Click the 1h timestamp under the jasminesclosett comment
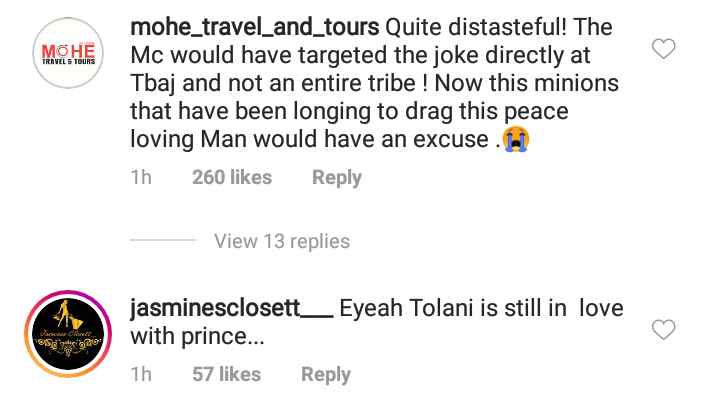Image resolution: width=720 pixels, height=393 pixels. click(141, 375)
